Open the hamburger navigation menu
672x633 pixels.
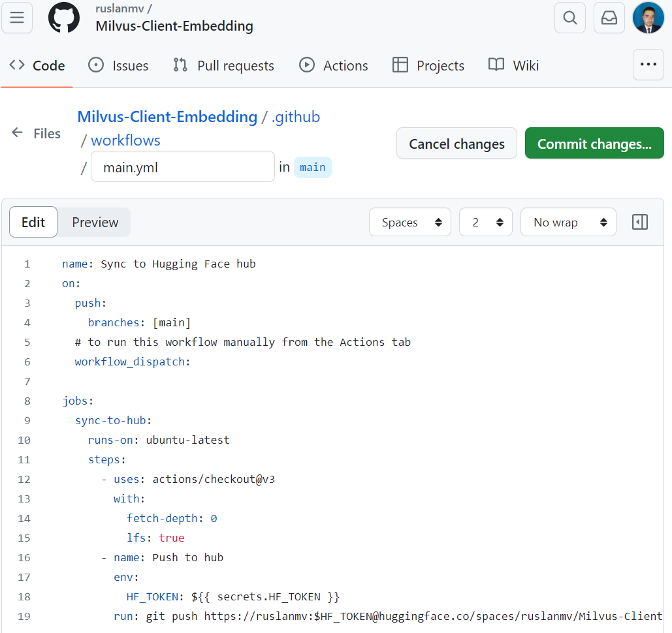point(17,18)
